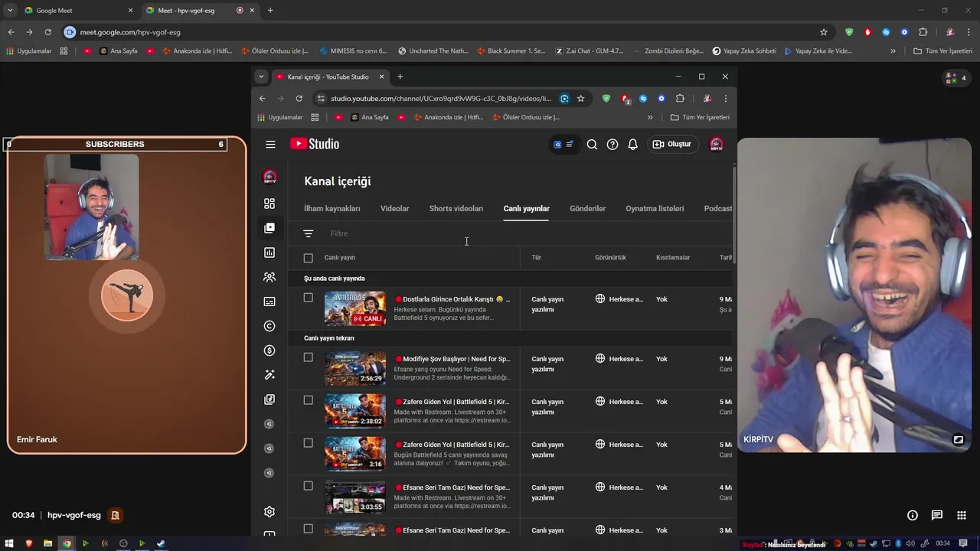The height and width of the screenshot is (551, 980).
Task: Click Herkese a... visibility for Dostlarla Girince row
Action: [x=619, y=299]
